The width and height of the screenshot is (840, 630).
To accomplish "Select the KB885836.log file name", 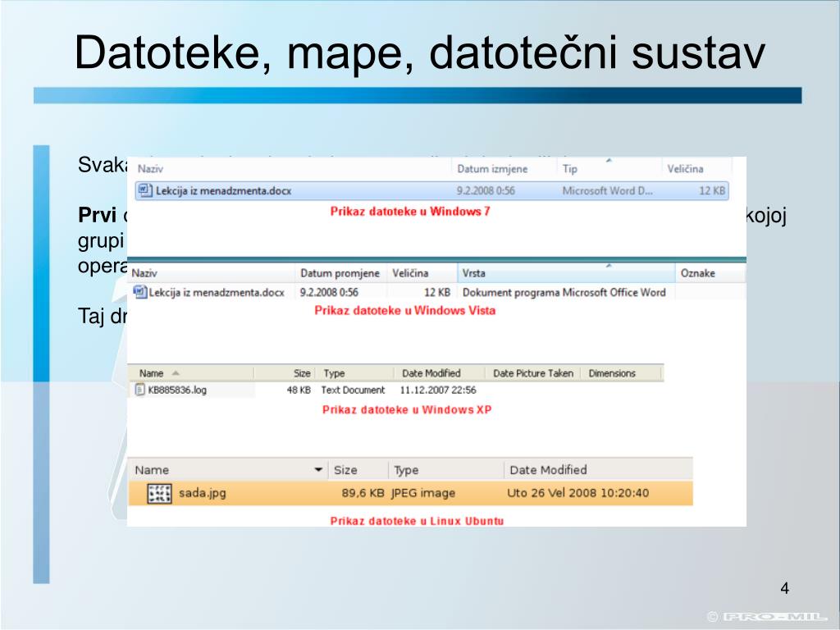I will 177,390.
